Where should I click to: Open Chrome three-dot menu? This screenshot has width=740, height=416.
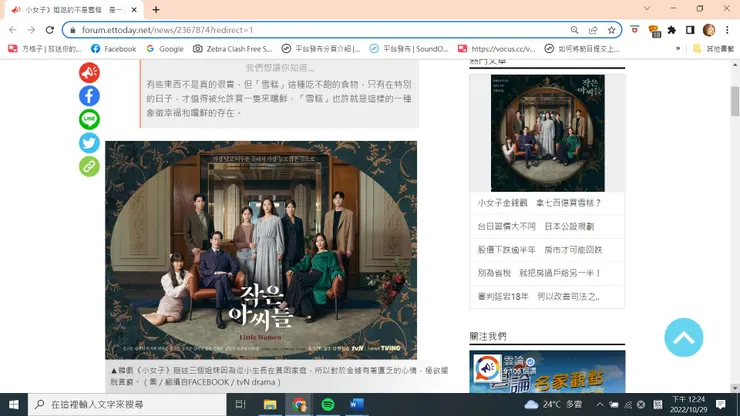coord(727,30)
